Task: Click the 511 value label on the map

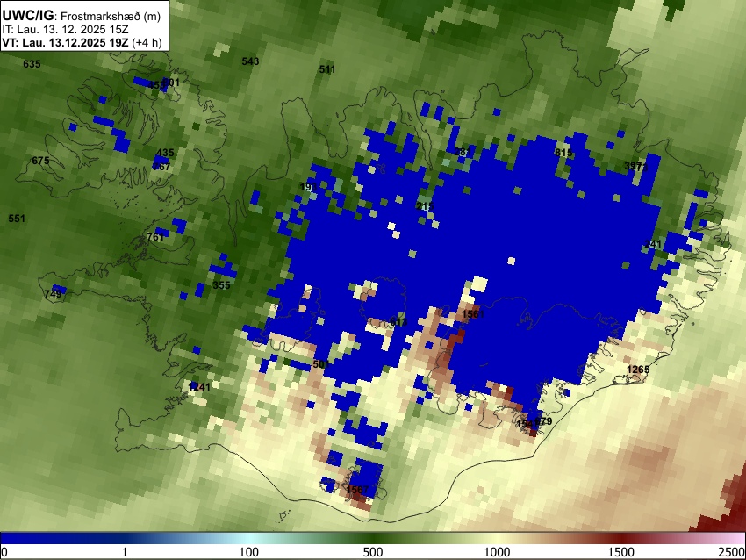Action: [x=326, y=69]
